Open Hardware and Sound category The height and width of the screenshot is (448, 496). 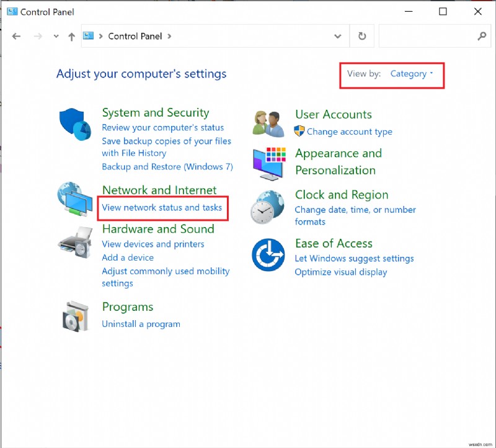point(158,228)
